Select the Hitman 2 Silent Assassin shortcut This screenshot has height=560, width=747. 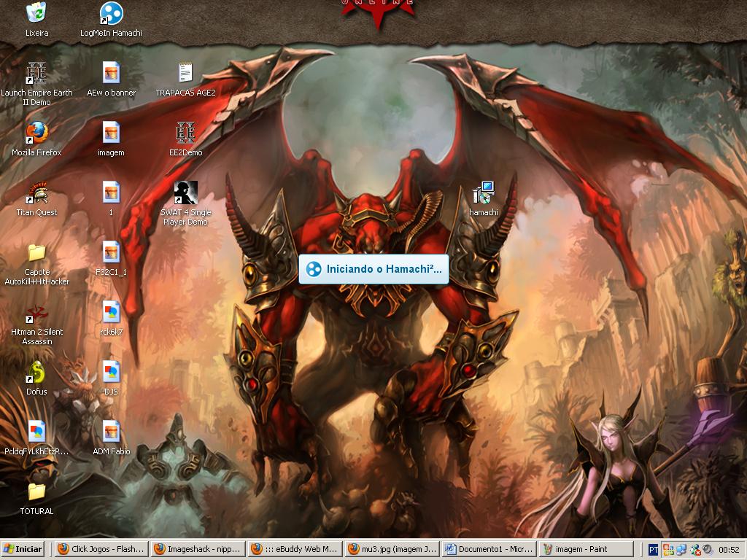[x=36, y=312]
